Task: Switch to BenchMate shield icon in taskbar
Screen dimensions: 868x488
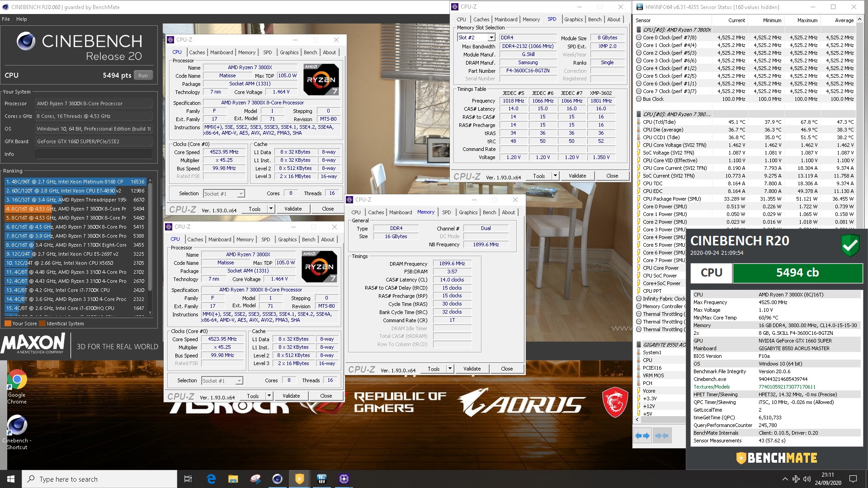Action: pos(299,479)
